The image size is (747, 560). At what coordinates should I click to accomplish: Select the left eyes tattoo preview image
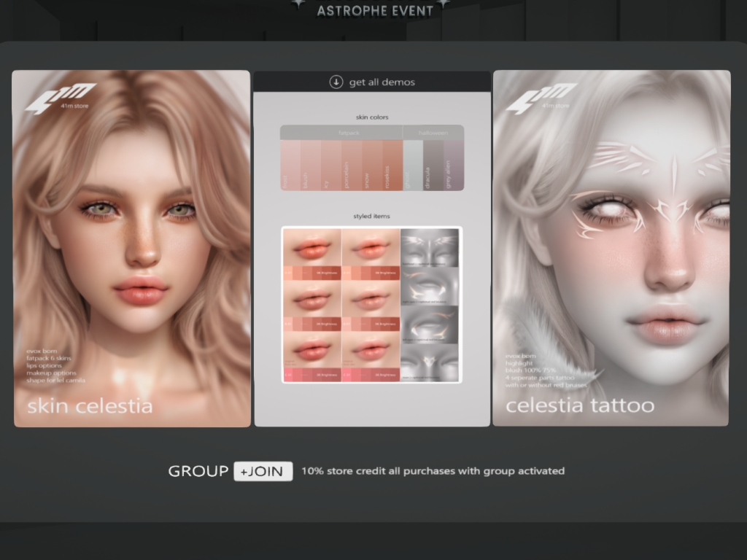pyautogui.click(x=430, y=324)
